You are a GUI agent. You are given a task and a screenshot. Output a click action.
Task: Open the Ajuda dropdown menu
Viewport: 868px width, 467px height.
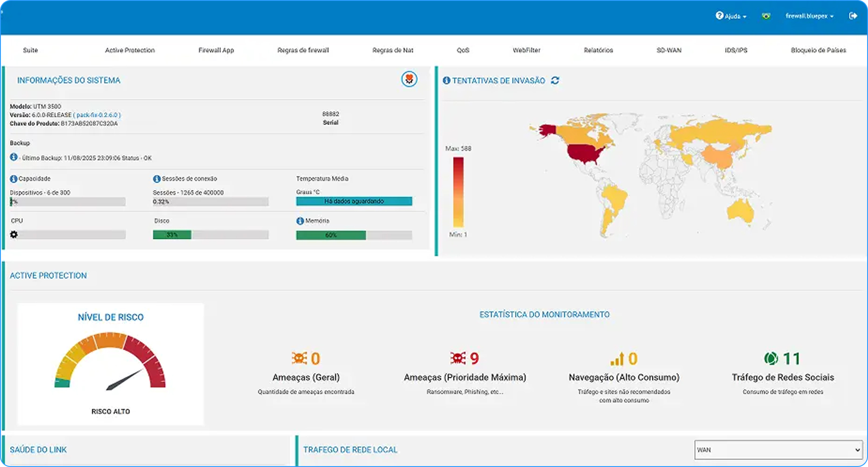coord(731,16)
